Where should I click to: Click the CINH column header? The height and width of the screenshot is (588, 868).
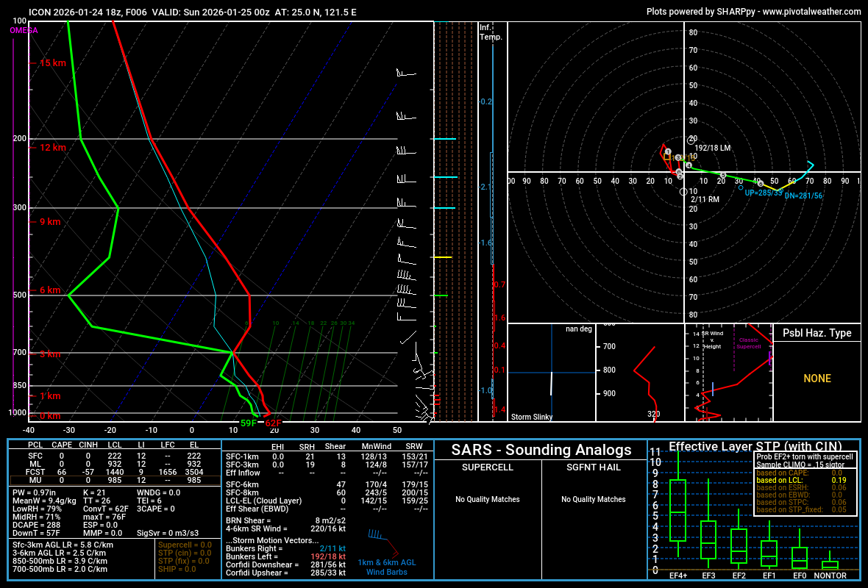coord(88,445)
